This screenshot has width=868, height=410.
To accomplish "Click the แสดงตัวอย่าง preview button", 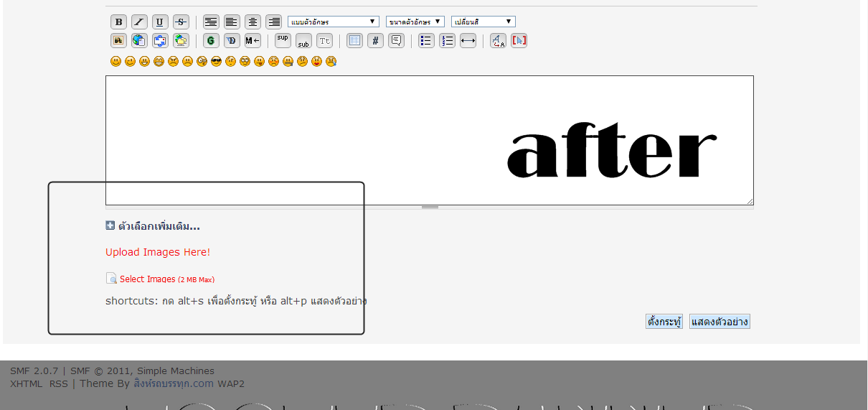I will tap(720, 322).
